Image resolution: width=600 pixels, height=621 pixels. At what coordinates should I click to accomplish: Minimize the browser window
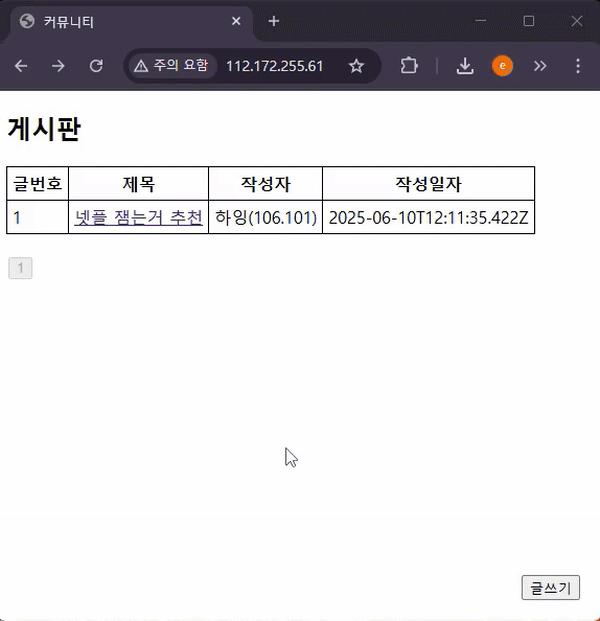[x=480, y=21]
